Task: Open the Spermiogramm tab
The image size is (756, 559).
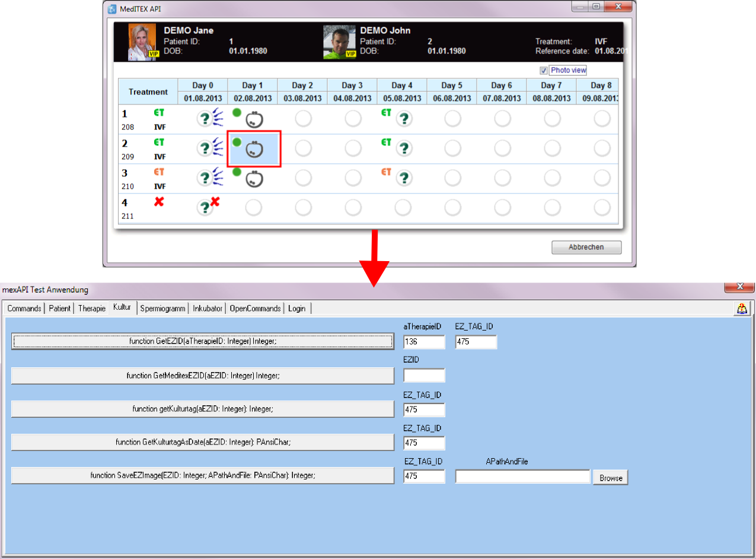Action: pyautogui.click(x=163, y=309)
